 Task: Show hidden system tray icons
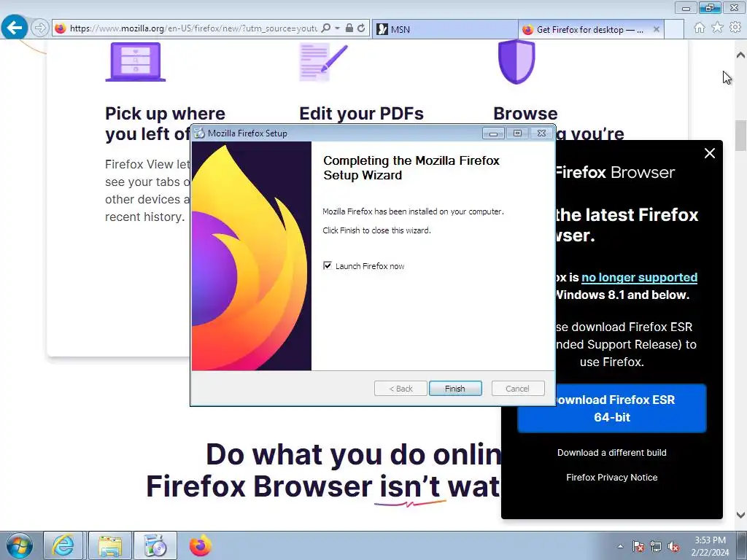620,546
